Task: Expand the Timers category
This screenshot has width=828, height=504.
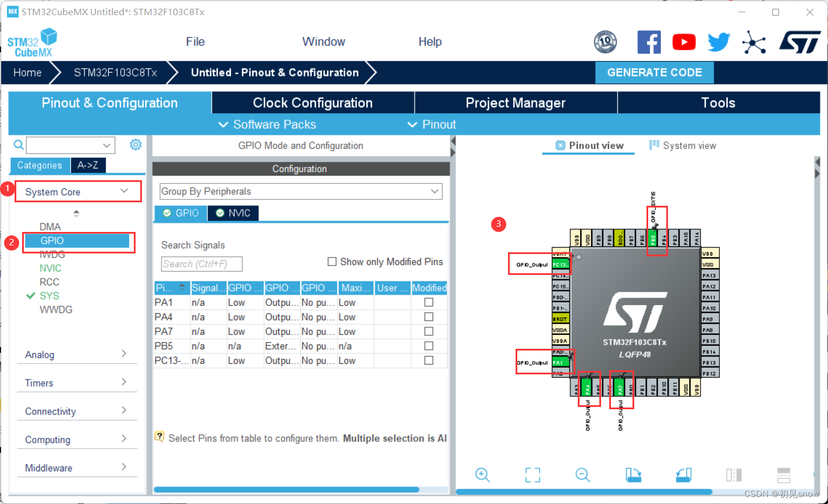Action: (77, 383)
